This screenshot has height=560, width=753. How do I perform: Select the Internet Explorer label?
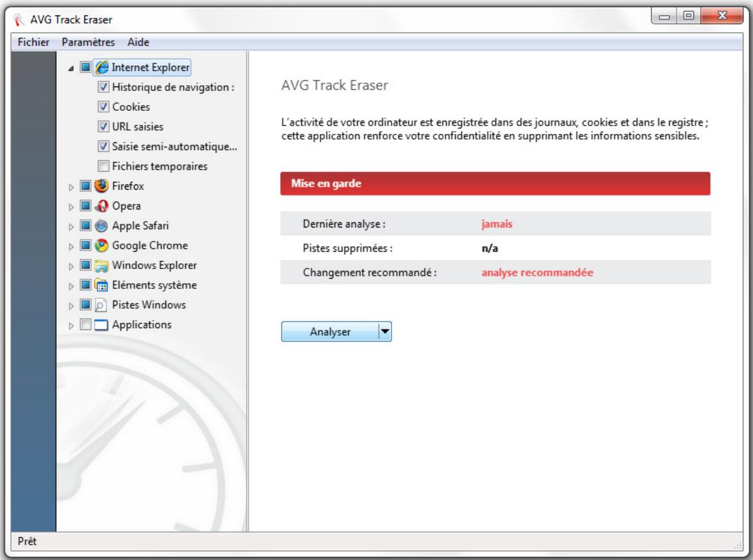click(151, 67)
